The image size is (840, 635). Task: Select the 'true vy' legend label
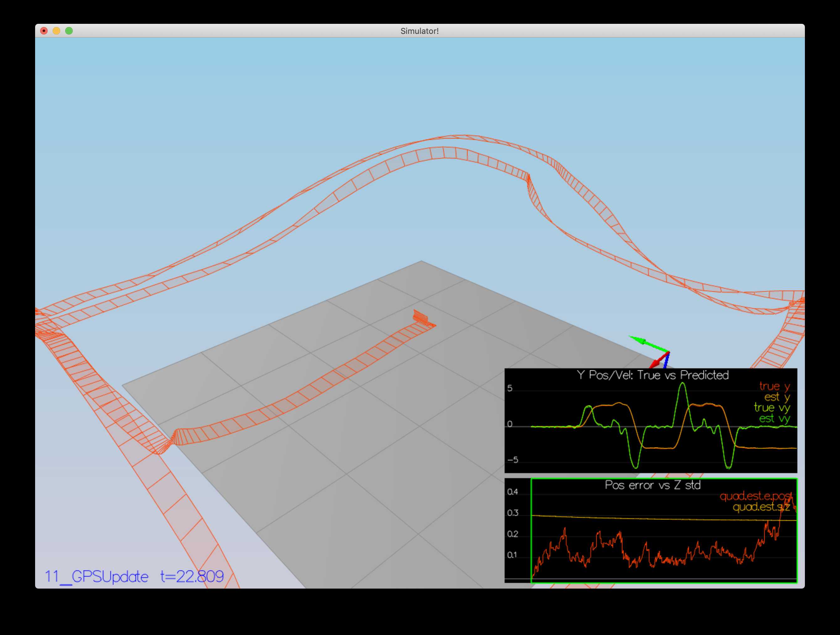pyautogui.click(x=772, y=408)
